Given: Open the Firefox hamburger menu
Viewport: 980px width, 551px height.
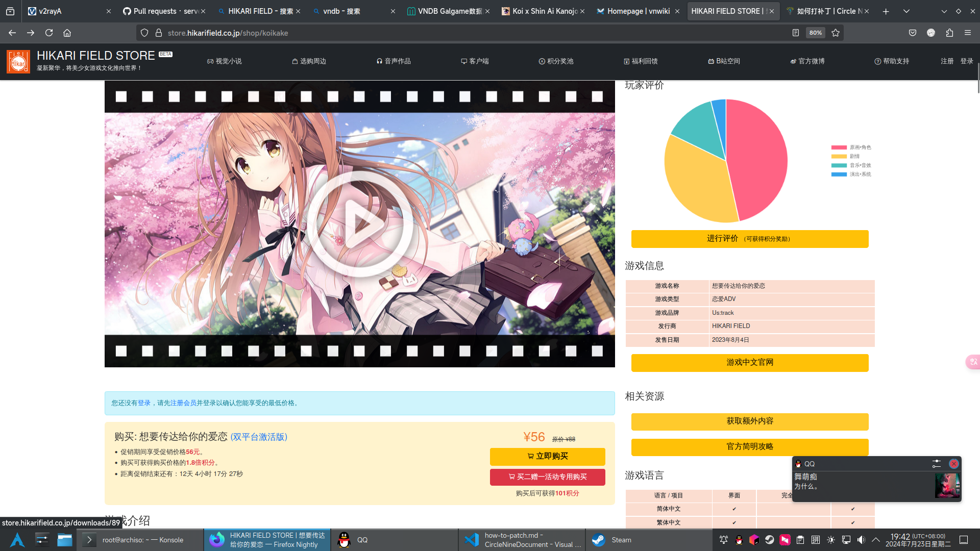Looking at the screenshot, I should pos(968,33).
